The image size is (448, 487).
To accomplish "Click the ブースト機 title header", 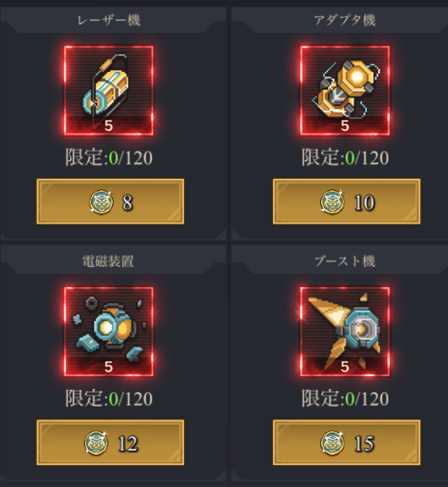I will pos(345,262).
